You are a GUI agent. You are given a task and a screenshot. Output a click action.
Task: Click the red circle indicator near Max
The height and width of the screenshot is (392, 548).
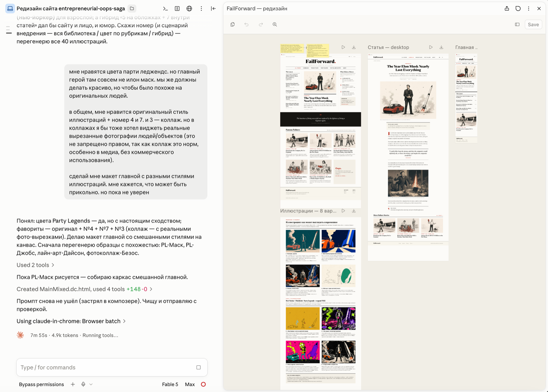pos(203,384)
